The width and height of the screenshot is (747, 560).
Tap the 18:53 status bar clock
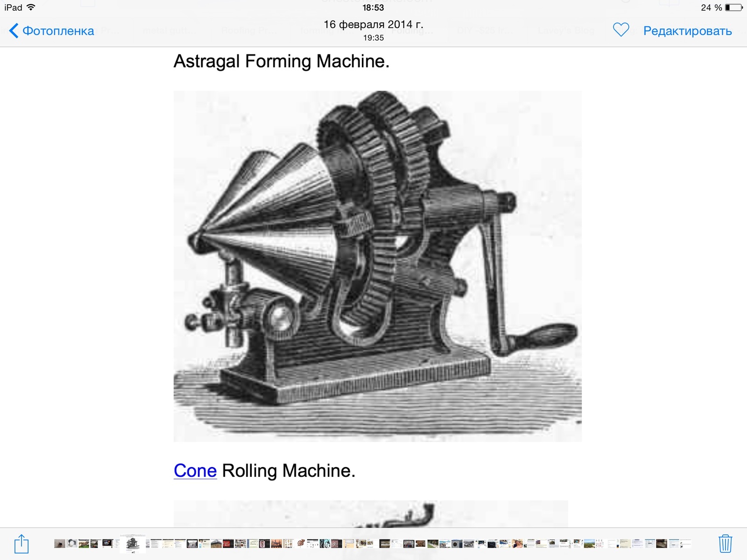(x=373, y=7)
